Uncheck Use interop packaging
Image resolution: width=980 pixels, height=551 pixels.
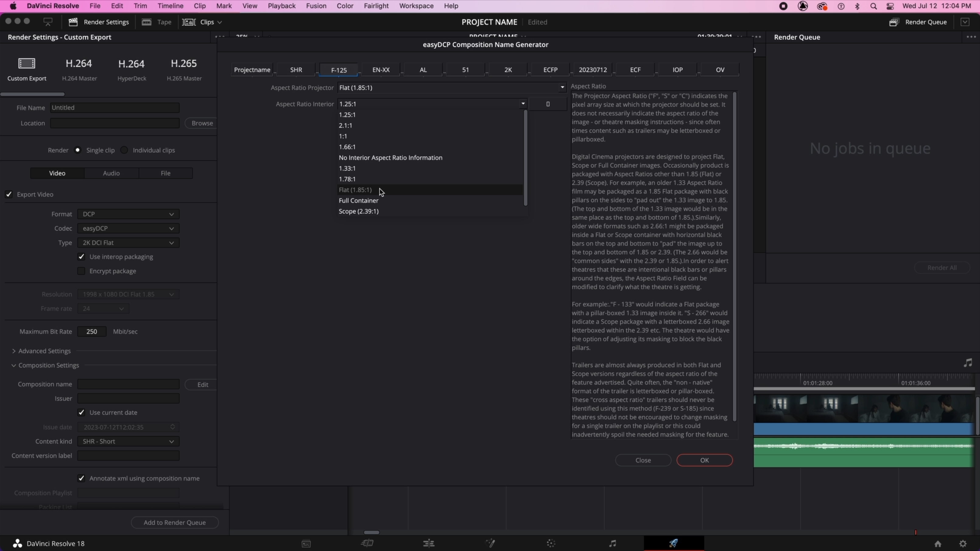[x=81, y=257]
